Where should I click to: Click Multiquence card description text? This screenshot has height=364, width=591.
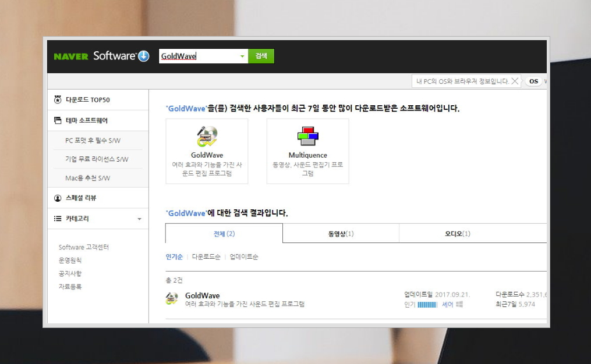[308, 169]
